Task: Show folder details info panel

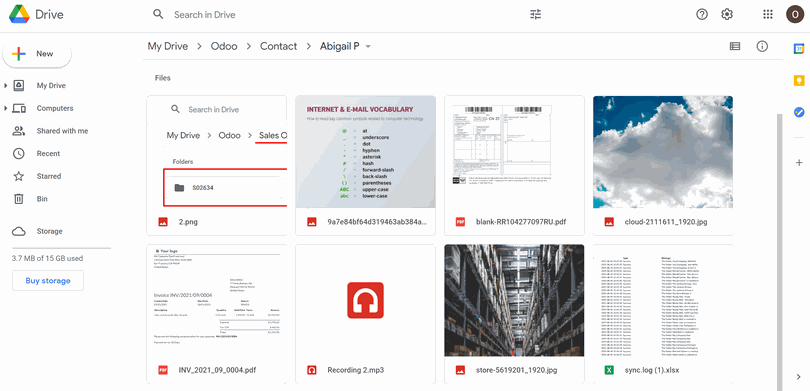Action: [x=762, y=46]
